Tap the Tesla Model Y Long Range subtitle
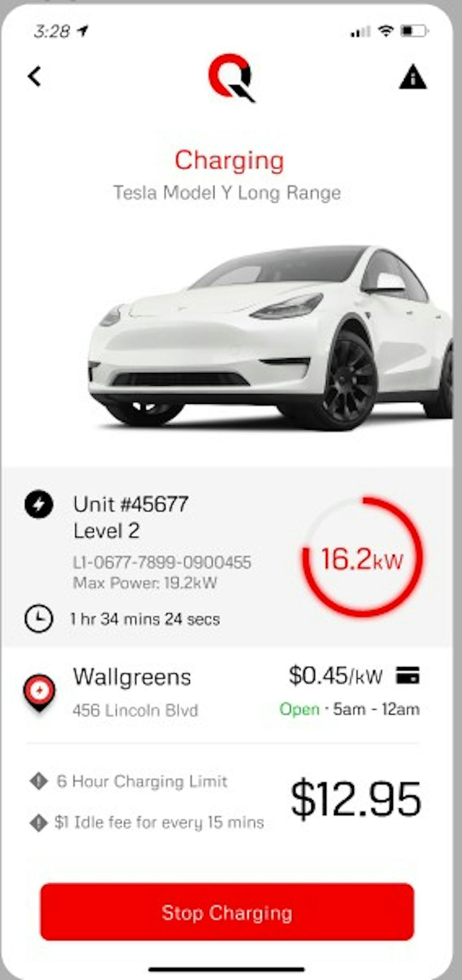 227,192
